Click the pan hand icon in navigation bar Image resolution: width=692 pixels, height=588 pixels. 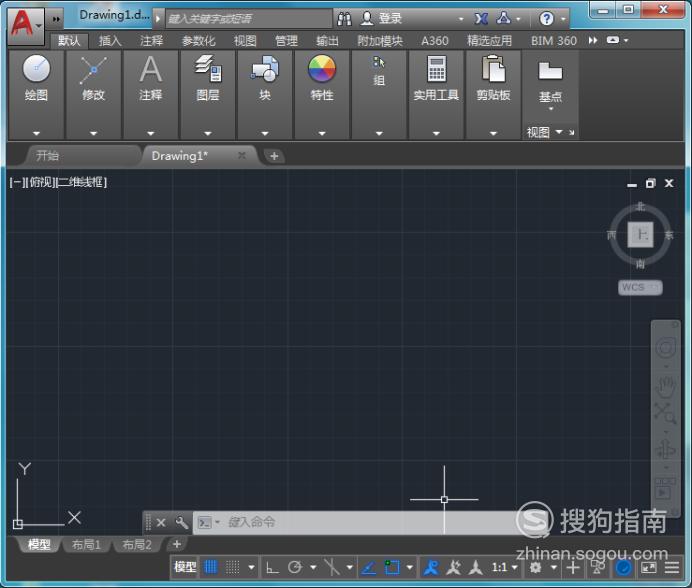pos(666,386)
